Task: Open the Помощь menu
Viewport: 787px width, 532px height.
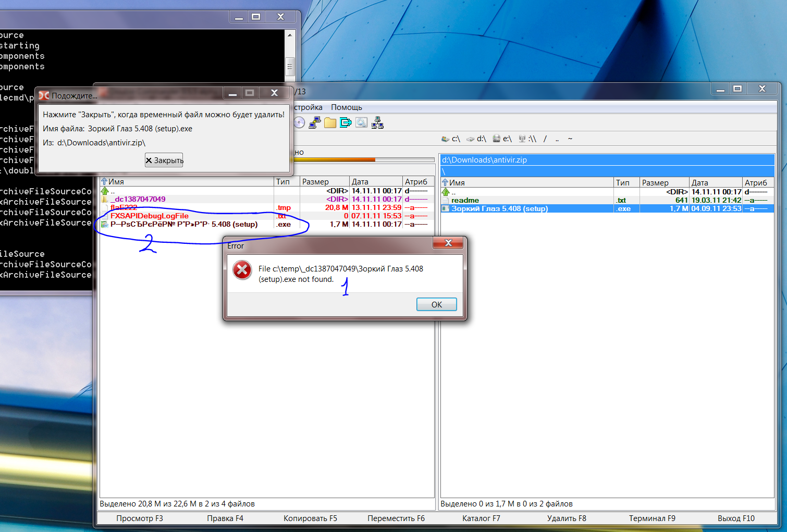Action: (x=346, y=107)
